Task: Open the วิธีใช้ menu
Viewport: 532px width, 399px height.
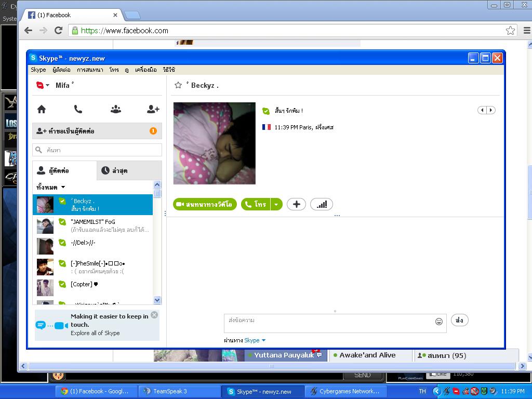Action: [x=169, y=70]
